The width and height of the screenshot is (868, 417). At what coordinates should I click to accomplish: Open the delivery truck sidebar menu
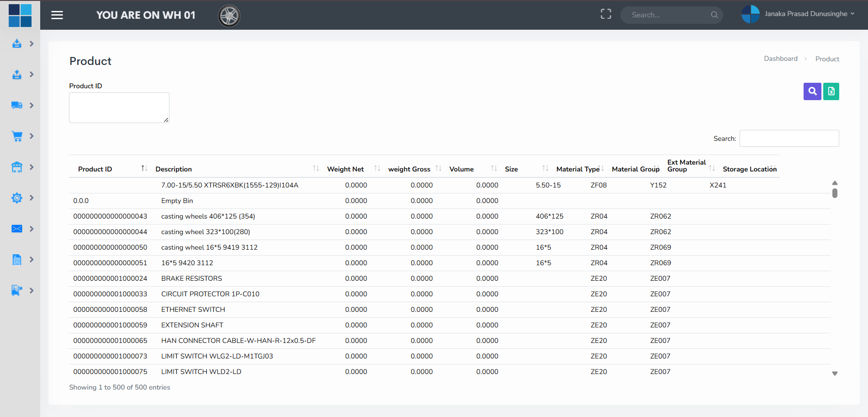pos(17,105)
